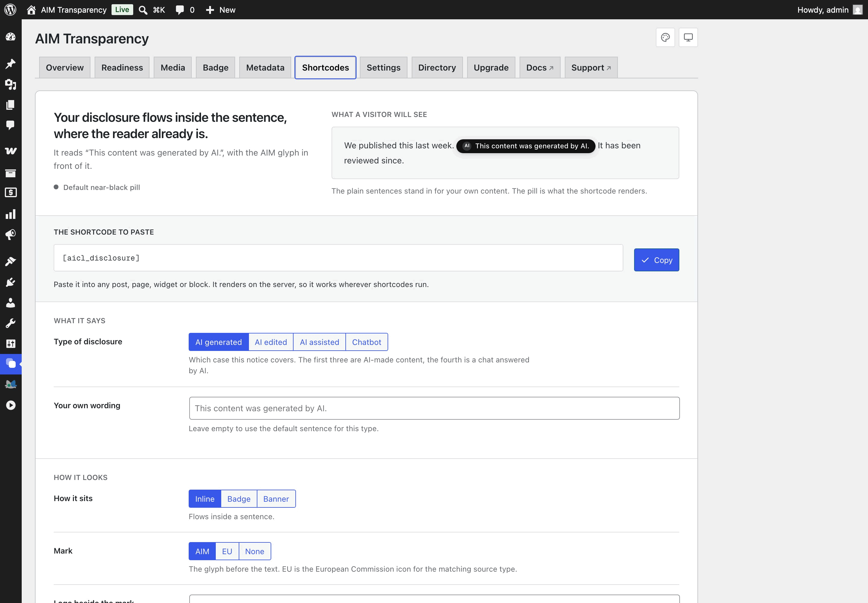
Task: Set Mark to None
Action: pos(255,551)
